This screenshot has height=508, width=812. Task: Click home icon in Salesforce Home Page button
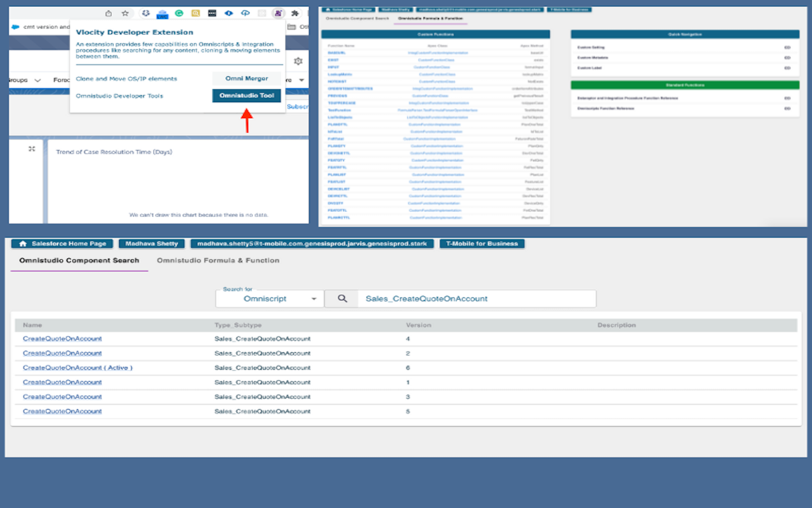tap(23, 244)
